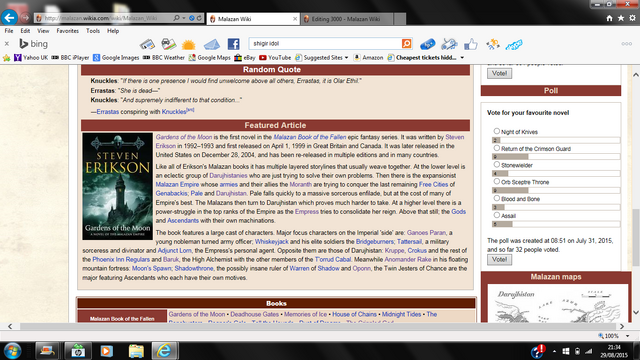Image resolution: width=640 pixels, height=360 pixels.
Task: Open the Google Maps bookmark
Action: coord(210,58)
